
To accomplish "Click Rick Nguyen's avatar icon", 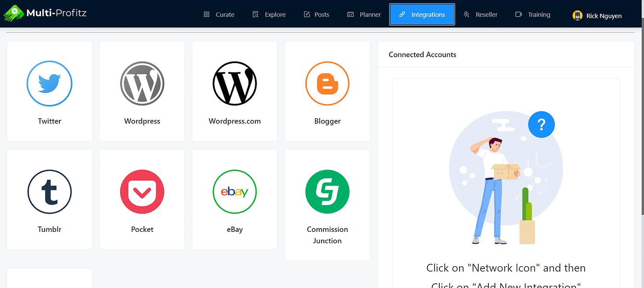I will click(577, 15).
